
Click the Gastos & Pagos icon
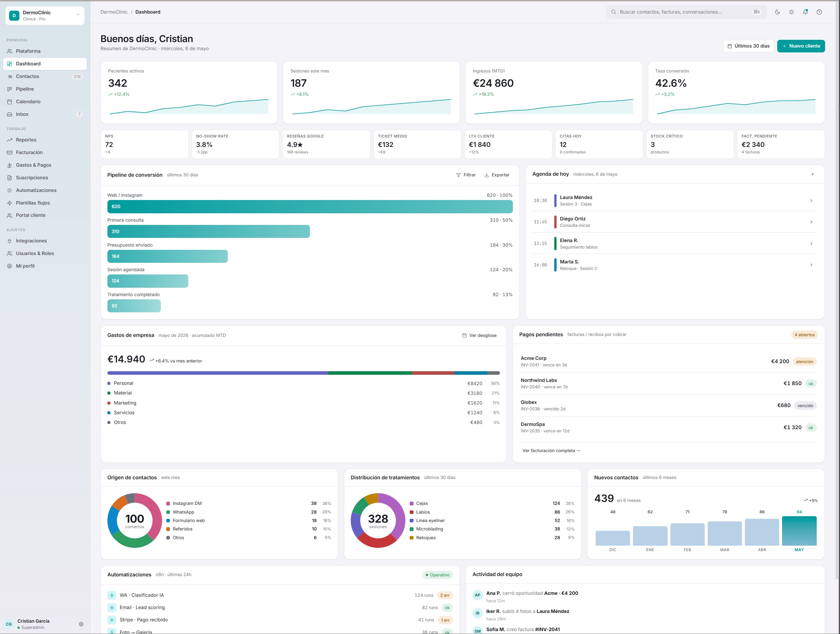click(x=9, y=165)
